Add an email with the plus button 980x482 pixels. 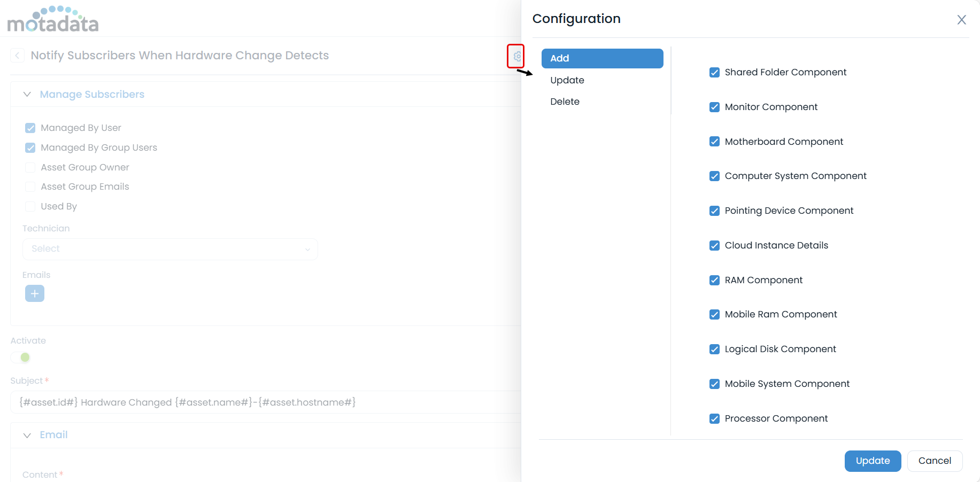pyautogui.click(x=34, y=293)
